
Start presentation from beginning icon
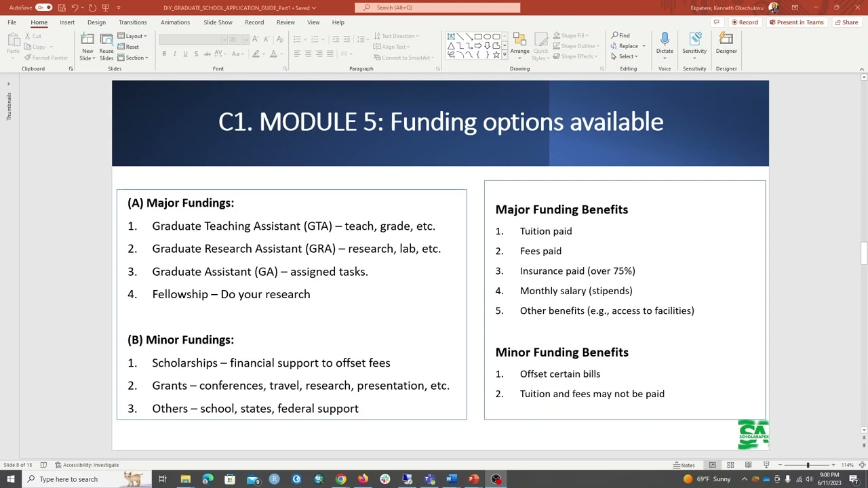(x=106, y=7)
